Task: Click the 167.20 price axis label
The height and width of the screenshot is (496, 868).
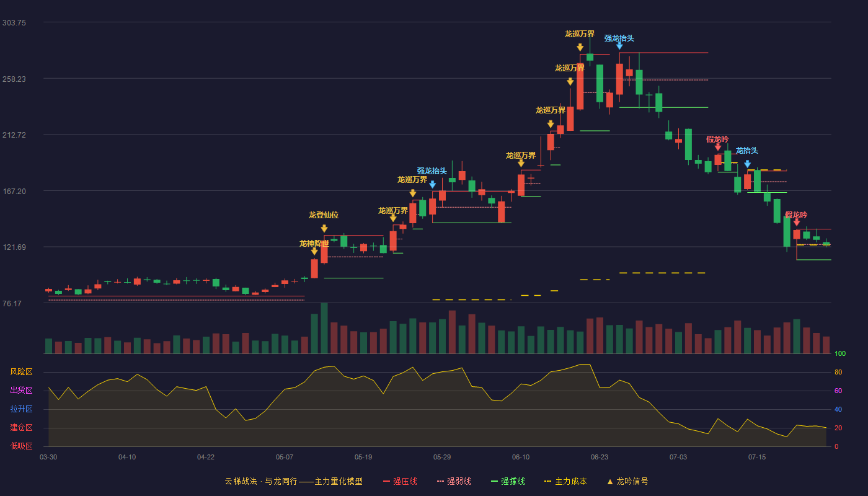Action: pyautogui.click(x=14, y=191)
